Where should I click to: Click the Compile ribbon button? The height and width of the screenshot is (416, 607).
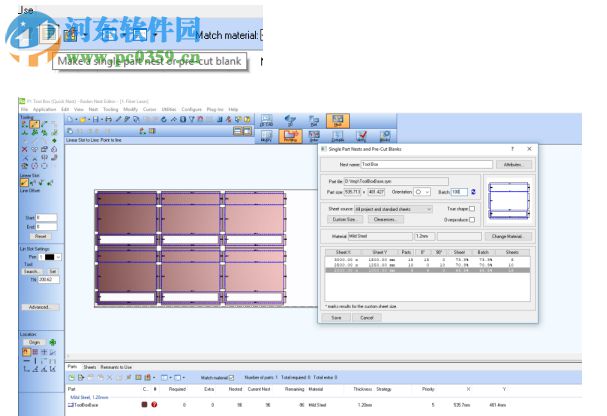click(338, 136)
